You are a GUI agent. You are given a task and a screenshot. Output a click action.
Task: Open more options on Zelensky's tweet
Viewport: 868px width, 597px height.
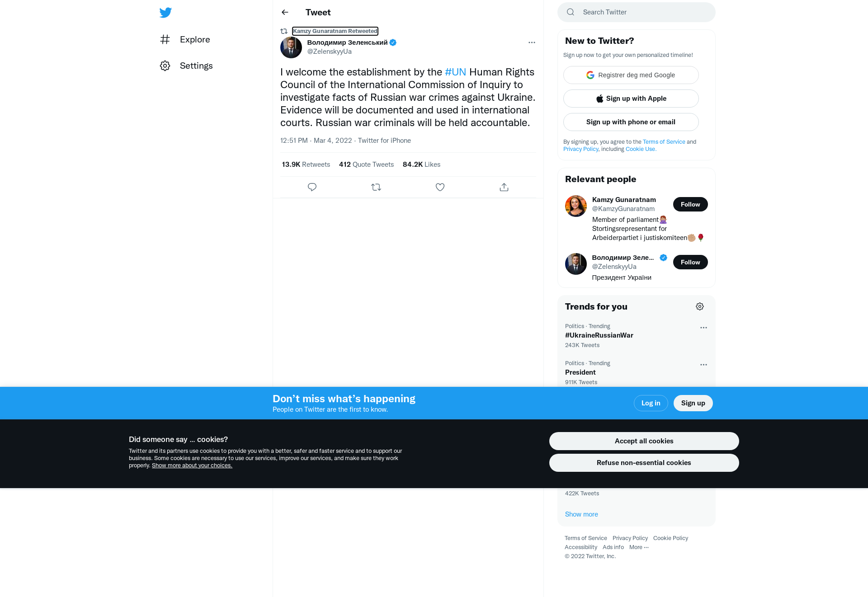coord(532,42)
